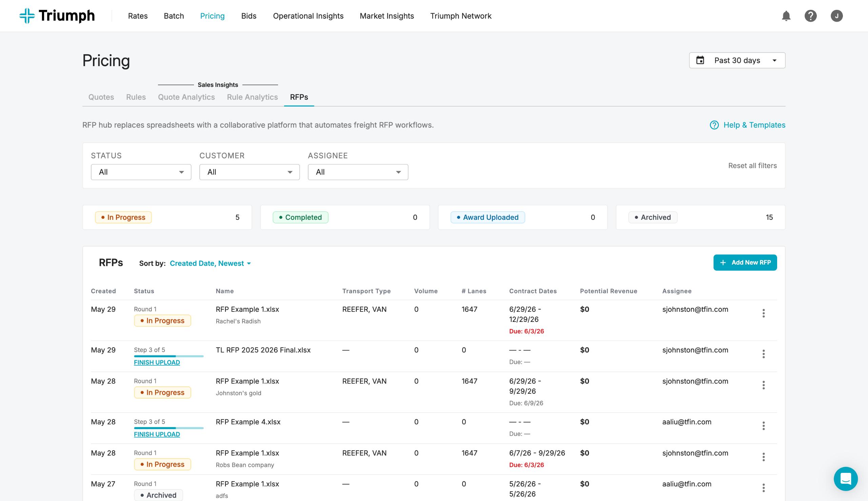Open kebab menu for TL RFP 2025 row
Viewport: 868px width, 501px height.
click(764, 354)
